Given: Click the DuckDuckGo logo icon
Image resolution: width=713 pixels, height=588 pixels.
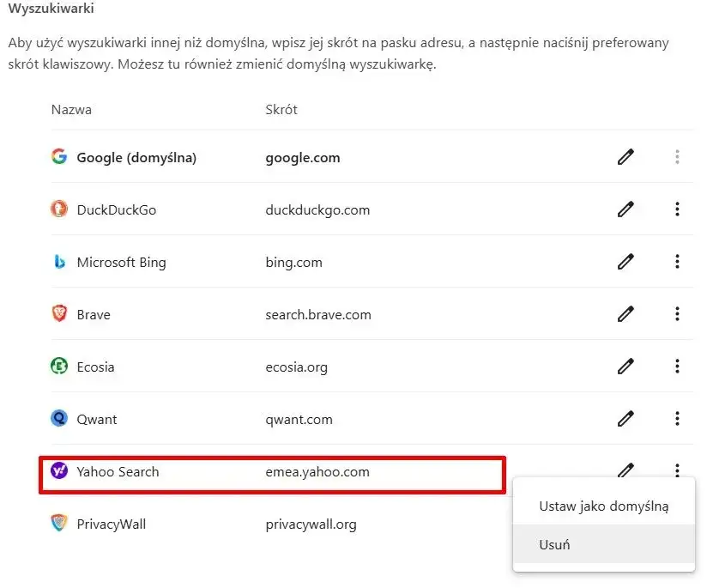Looking at the screenshot, I should pyautogui.click(x=58, y=209).
